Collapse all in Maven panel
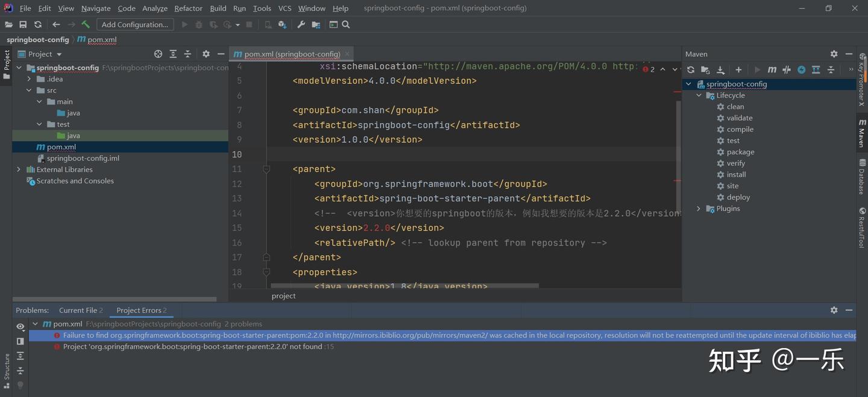Viewport: 868px width, 397px height. [831, 70]
